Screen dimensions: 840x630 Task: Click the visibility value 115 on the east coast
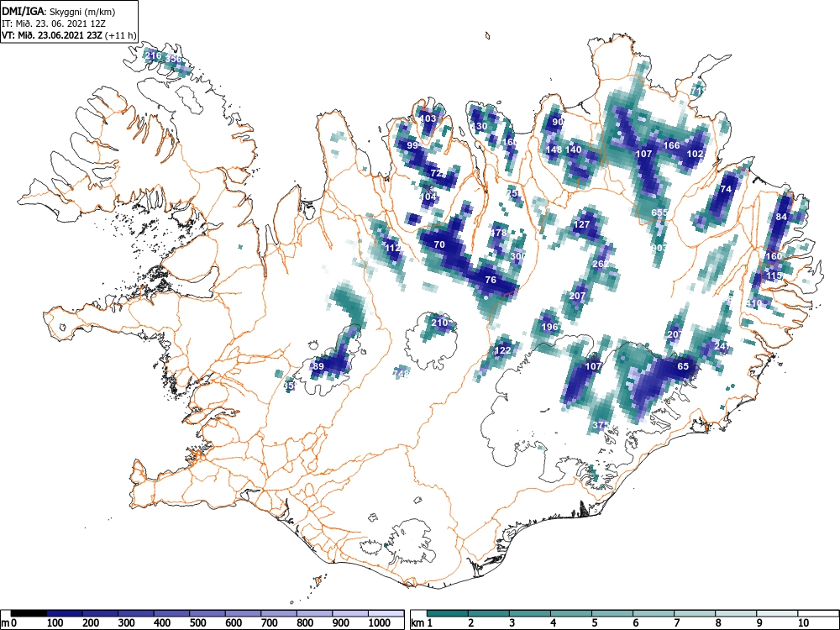coord(774,276)
